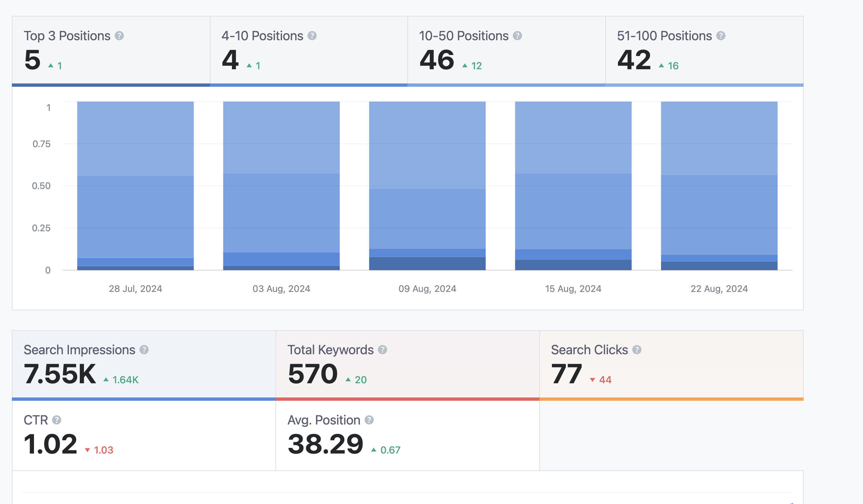This screenshot has height=504, width=863.
Task: Click the 42 positions count value
Action: pos(634,60)
